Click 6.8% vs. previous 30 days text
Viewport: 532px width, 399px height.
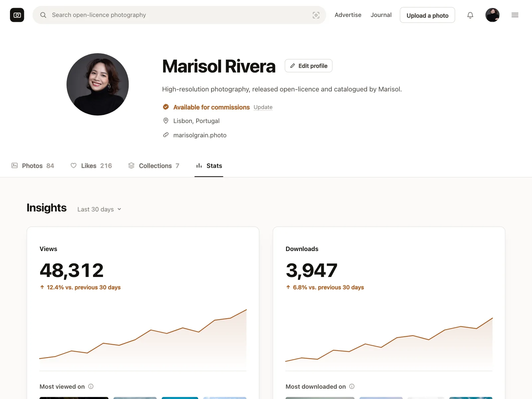coord(329,287)
